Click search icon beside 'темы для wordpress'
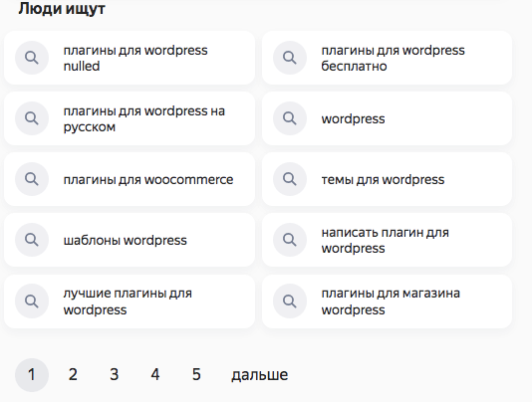The height and width of the screenshot is (402, 532). [290, 179]
